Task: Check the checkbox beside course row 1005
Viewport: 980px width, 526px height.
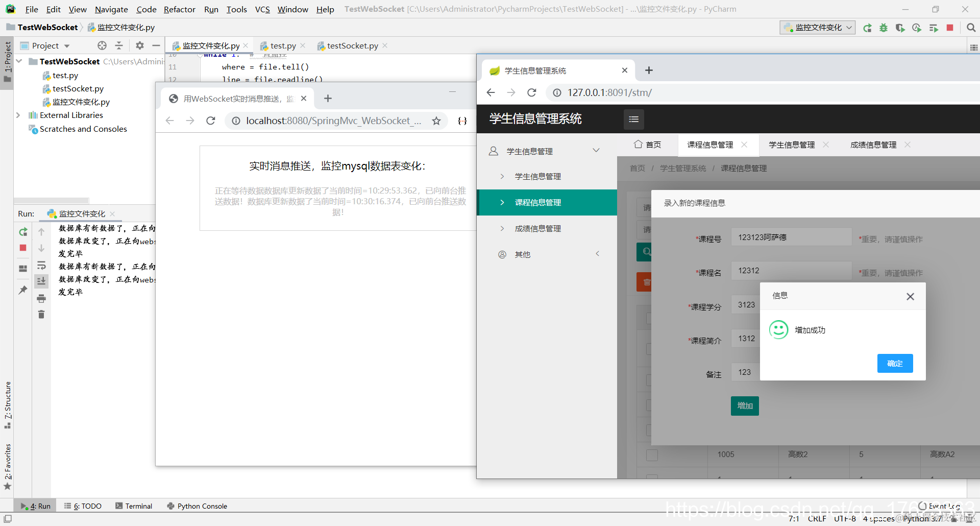Action: coord(652,455)
